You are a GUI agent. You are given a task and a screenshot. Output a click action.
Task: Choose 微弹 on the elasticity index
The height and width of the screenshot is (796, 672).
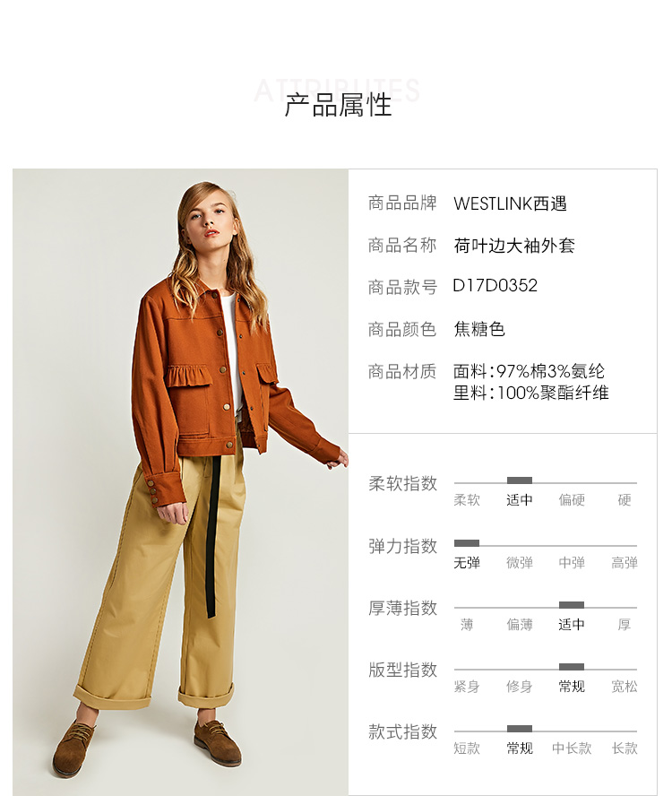(x=519, y=562)
